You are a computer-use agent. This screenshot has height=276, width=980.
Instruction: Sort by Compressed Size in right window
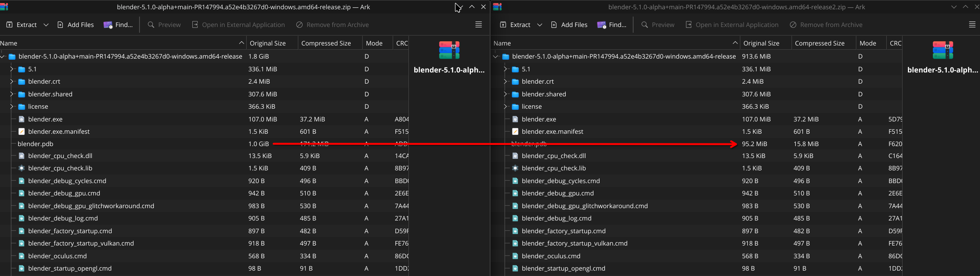pos(819,43)
